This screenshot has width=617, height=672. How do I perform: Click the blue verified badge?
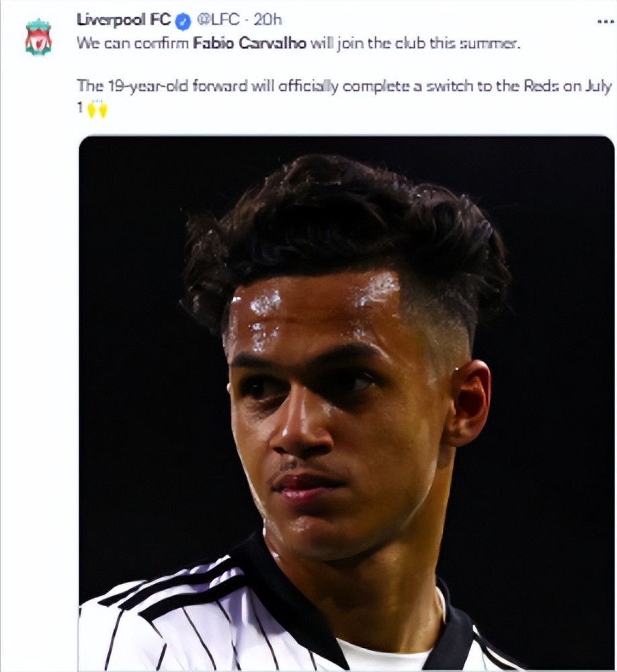183,22
